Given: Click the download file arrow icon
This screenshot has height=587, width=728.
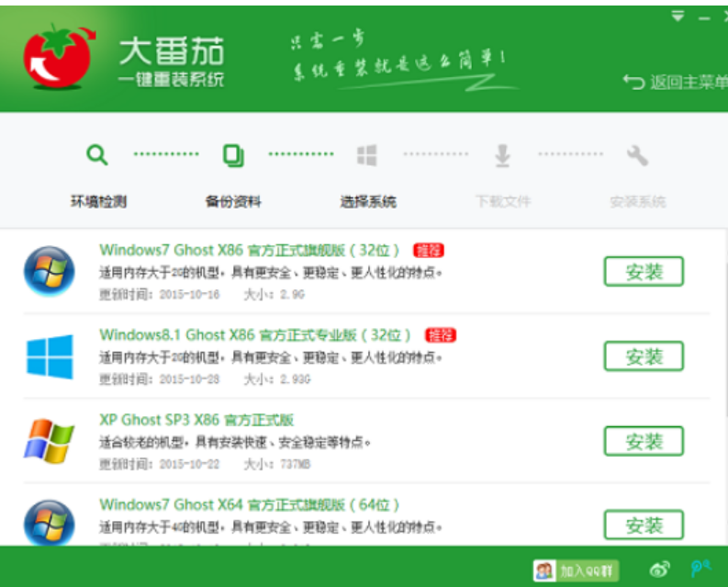Looking at the screenshot, I should 502,155.
